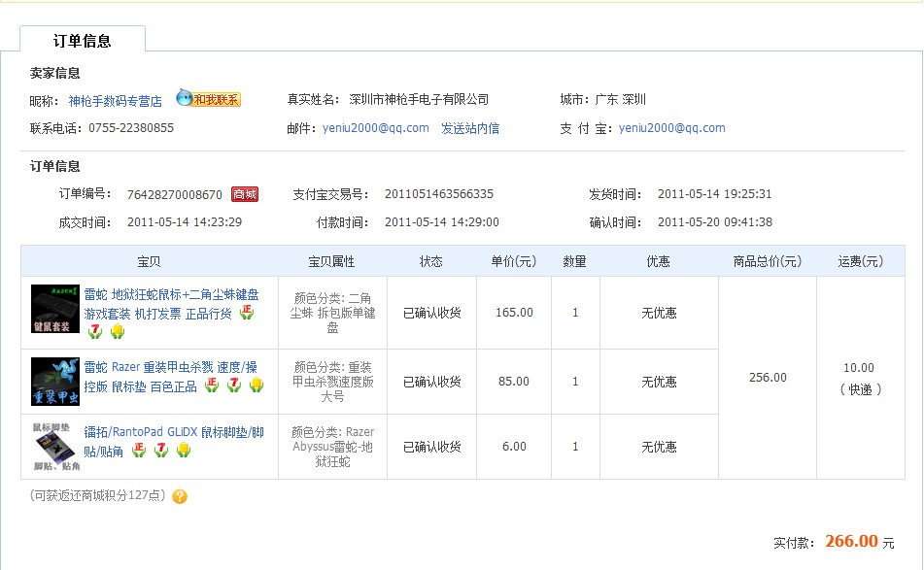Click the payment time 2011-05-14 14:29:00
924x570 pixels.
coord(442,222)
